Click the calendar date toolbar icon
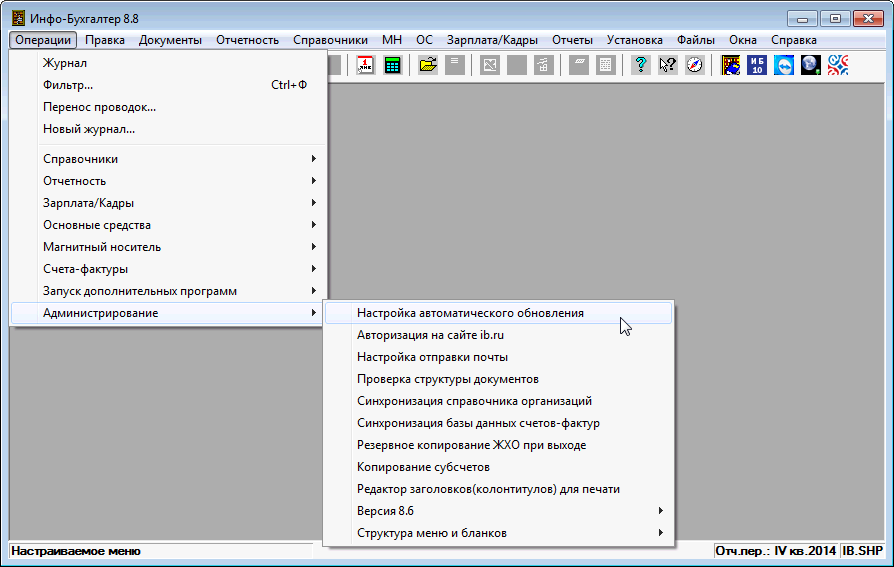The image size is (894, 567). click(365, 65)
